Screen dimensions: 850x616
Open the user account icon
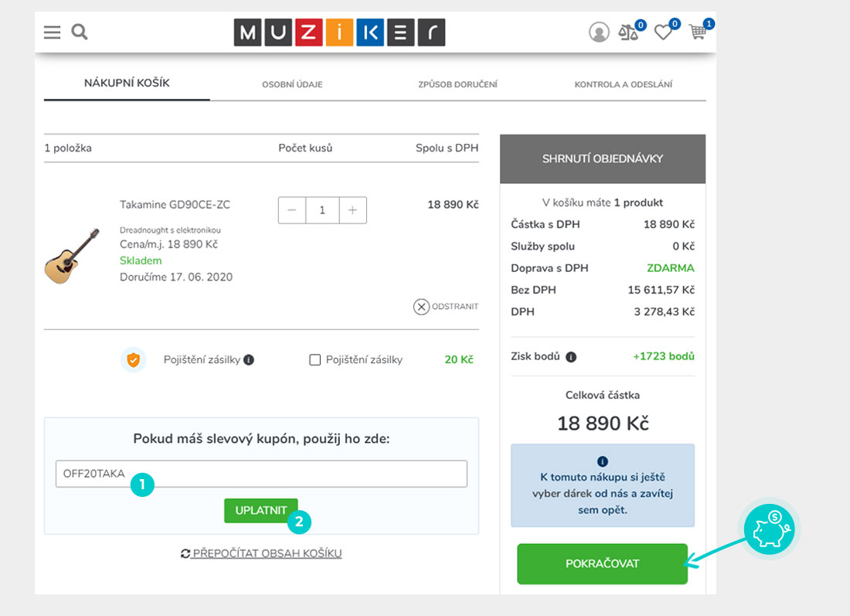pyautogui.click(x=599, y=32)
